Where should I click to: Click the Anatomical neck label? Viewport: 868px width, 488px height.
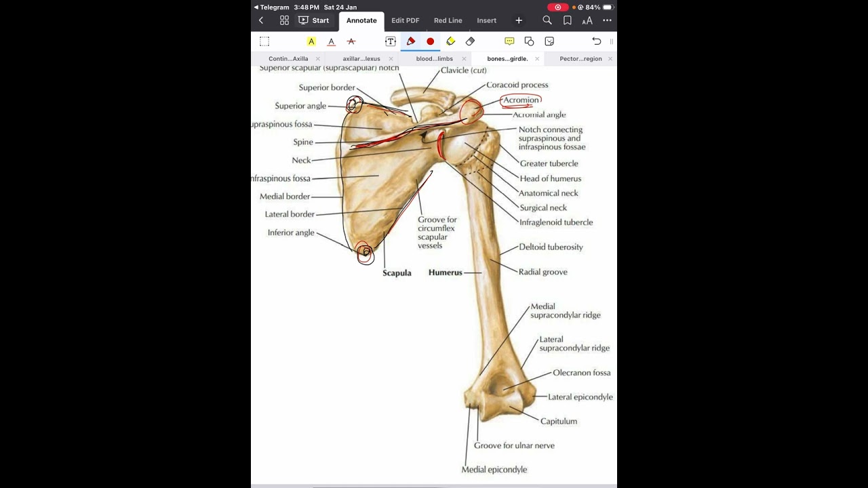pos(549,193)
